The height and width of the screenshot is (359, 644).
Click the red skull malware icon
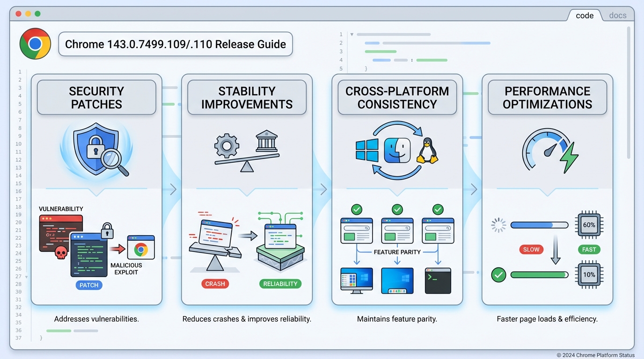tap(61, 253)
